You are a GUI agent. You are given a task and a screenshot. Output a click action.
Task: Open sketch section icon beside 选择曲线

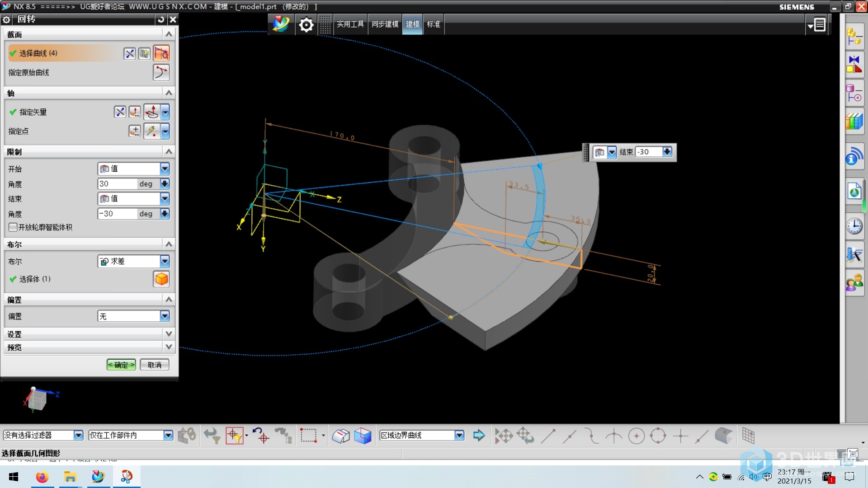coord(144,54)
